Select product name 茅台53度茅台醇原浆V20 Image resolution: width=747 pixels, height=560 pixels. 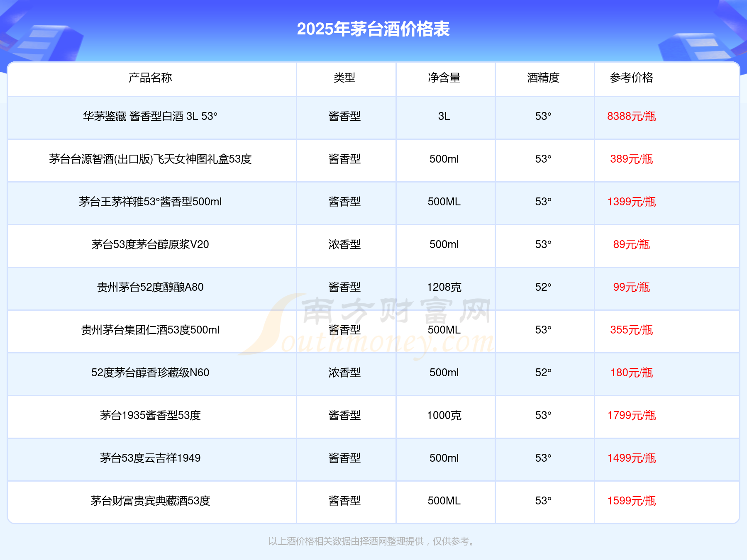pos(150,244)
